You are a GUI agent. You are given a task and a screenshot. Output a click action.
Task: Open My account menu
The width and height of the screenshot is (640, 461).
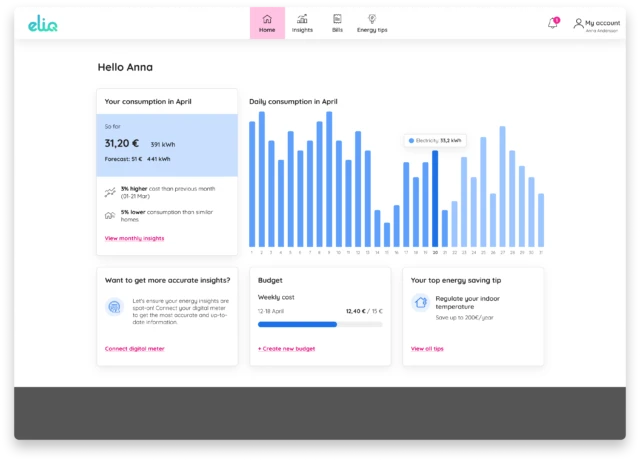click(597, 25)
